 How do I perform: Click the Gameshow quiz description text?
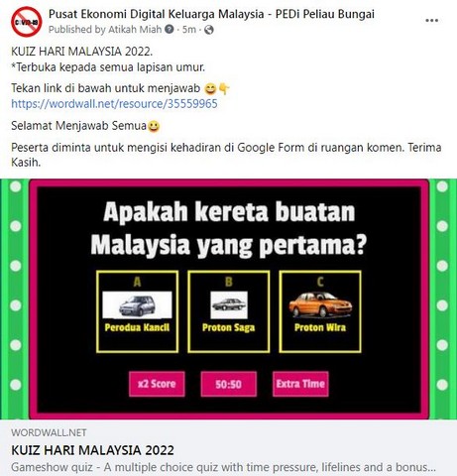[x=223, y=467]
